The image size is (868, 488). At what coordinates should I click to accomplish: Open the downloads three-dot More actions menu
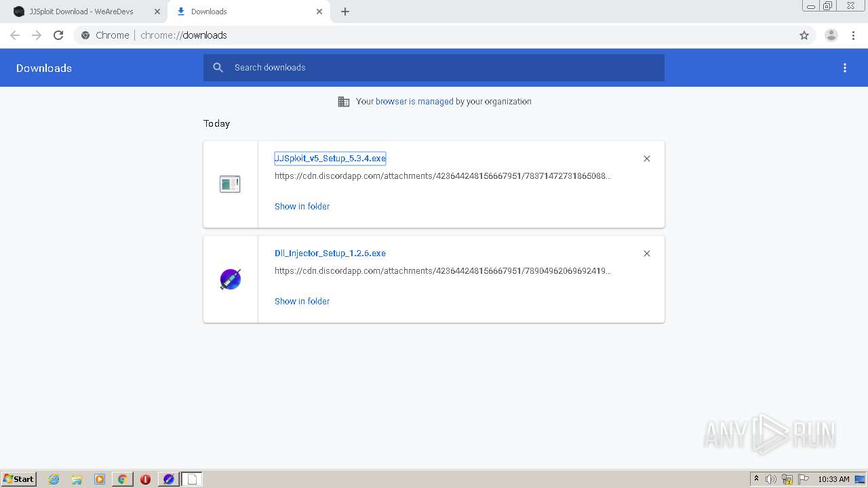click(845, 68)
